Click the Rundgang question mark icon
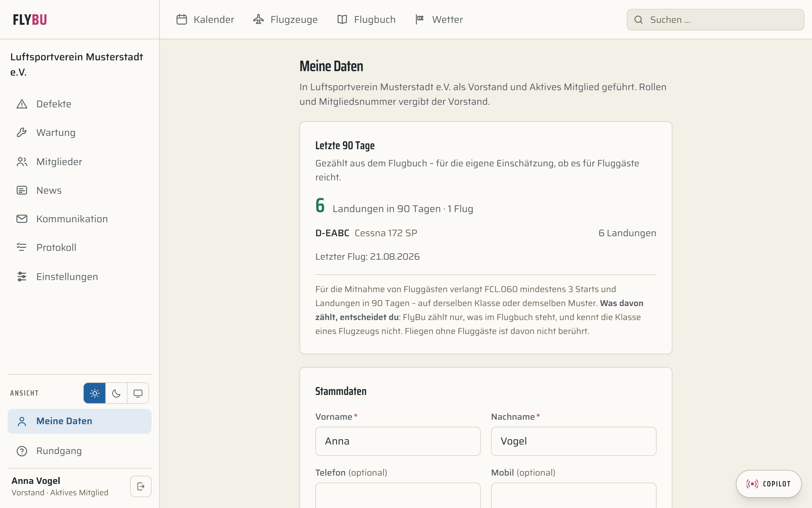Screen dimensions: 812x508 [x=22, y=451]
